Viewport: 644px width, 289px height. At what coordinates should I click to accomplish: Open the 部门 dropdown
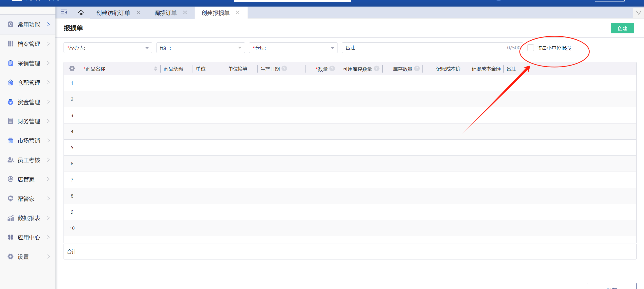tap(200, 48)
